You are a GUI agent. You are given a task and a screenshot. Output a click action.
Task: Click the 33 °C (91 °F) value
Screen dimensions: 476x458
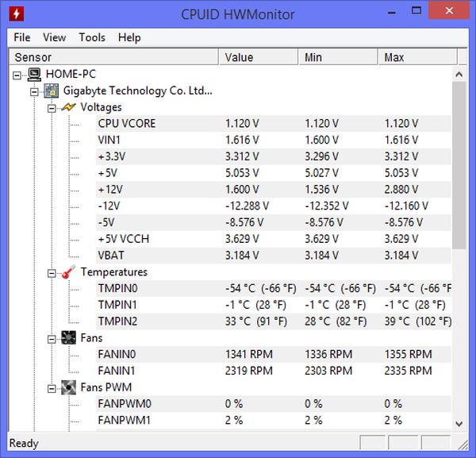(256, 321)
